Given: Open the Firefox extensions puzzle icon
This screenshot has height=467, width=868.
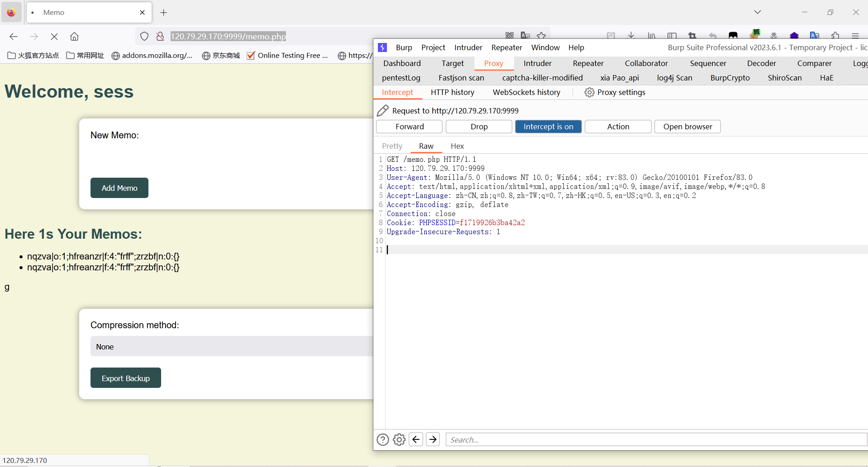Looking at the screenshot, I should point(835,35).
